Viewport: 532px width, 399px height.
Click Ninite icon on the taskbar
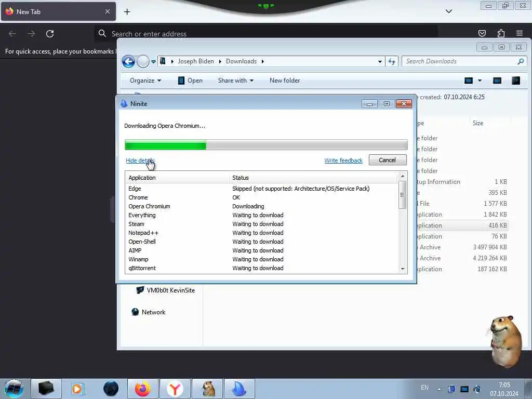[240, 389]
